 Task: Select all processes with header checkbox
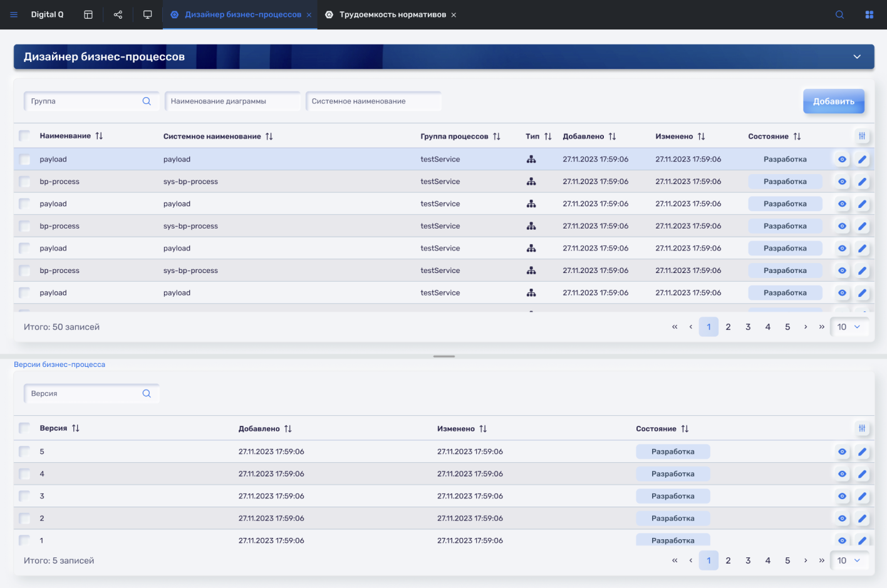[24, 136]
